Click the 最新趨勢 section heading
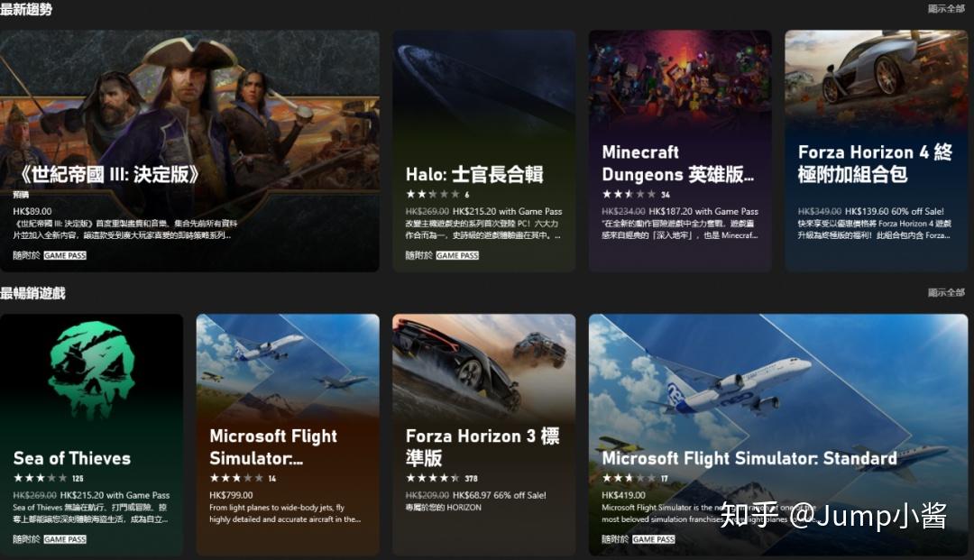Screen dimensions: 974x560 coord(26,9)
